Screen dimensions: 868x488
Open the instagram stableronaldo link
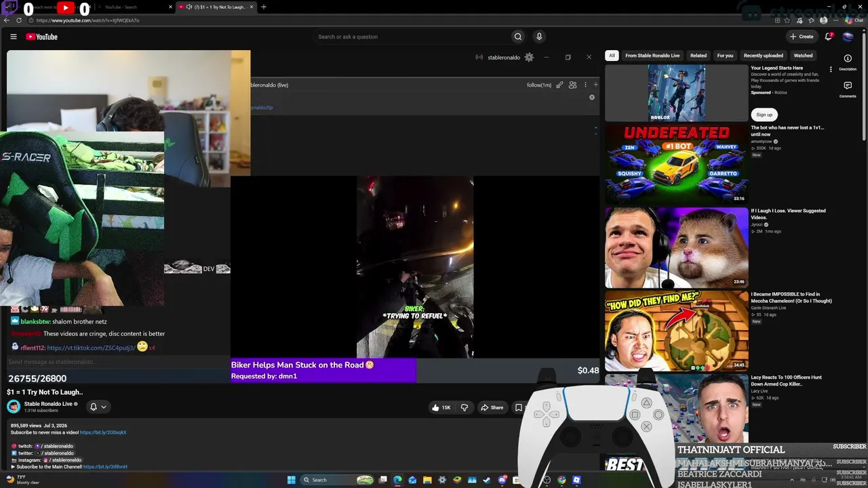[62, 460]
